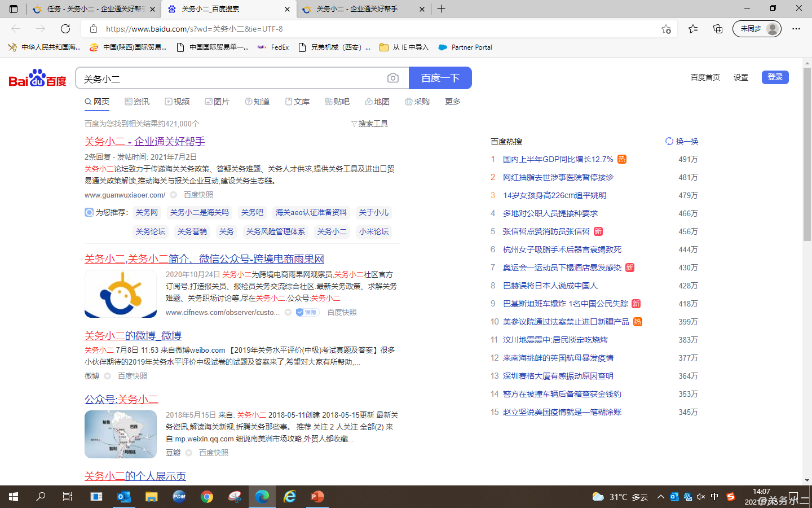Click the 未同步 profile button
This screenshot has width=812, height=508.
[x=757, y=29]
